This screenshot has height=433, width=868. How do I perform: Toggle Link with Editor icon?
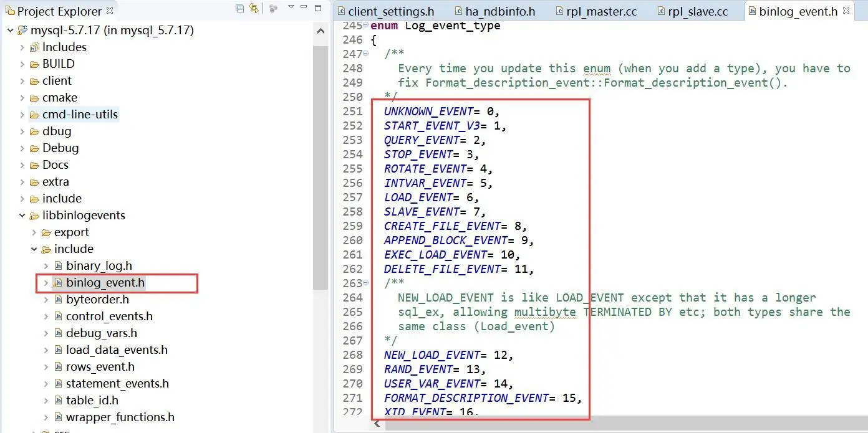pos(254,9)
